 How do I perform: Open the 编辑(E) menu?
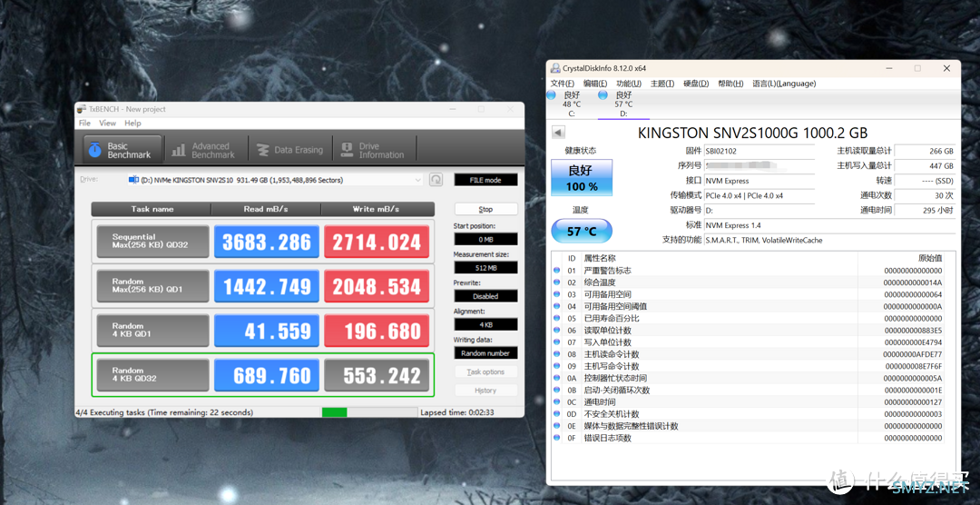point(595,84)
